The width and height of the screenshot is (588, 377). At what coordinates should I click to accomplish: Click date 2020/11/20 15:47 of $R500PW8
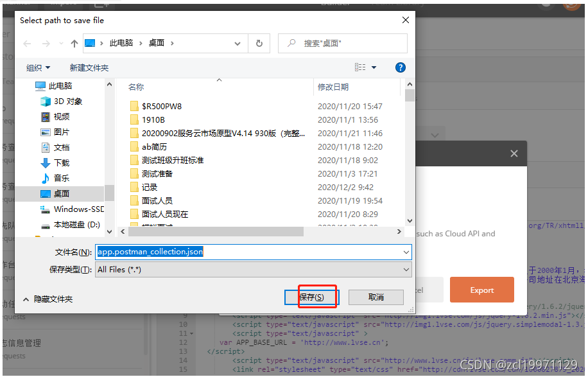[350, 106]
